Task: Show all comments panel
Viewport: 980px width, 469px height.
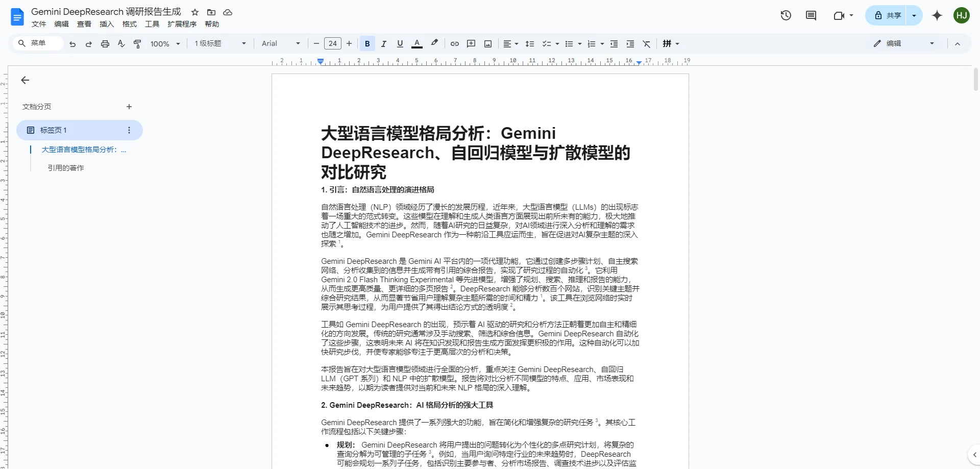Action: (811, 15)
